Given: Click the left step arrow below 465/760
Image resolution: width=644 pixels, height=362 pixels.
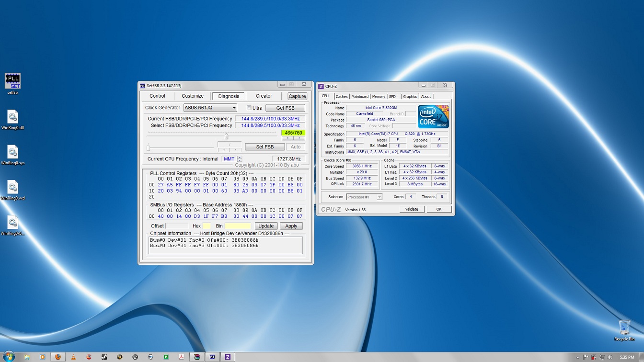Looking at the screenshot, I should 287,138.
